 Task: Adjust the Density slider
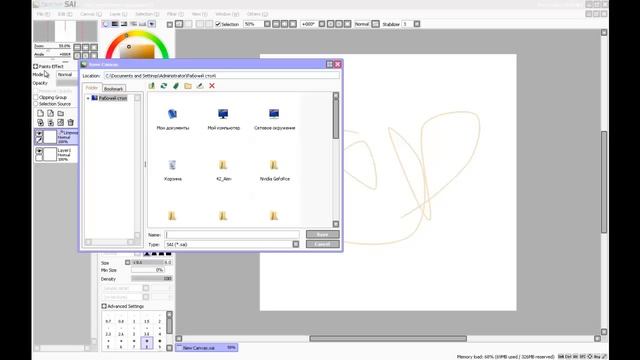[x=151, y=279]
